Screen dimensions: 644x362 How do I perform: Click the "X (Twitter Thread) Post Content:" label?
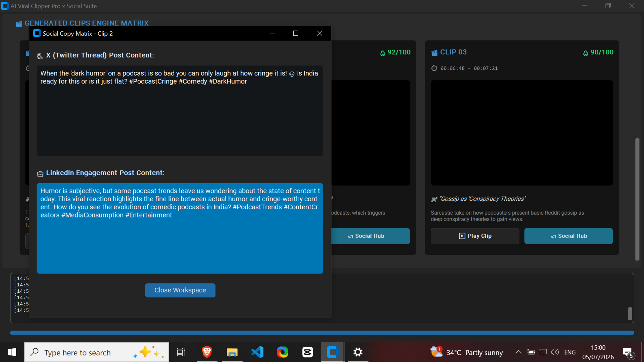(100, 55)
